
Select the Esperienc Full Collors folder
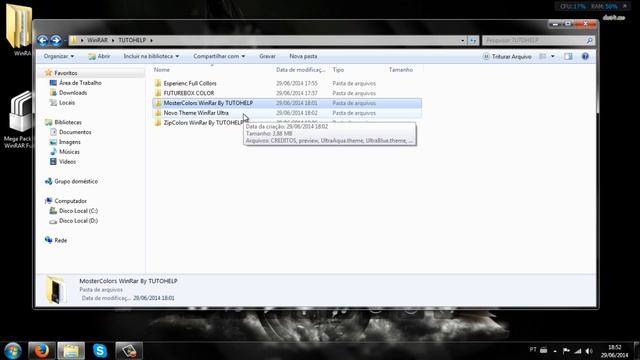coord(190,83)
